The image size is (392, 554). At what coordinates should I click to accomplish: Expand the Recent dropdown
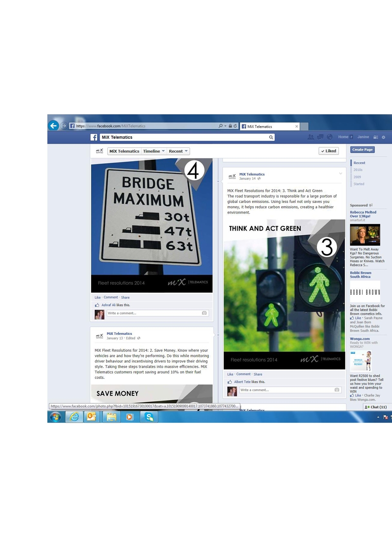click(178, 151)
